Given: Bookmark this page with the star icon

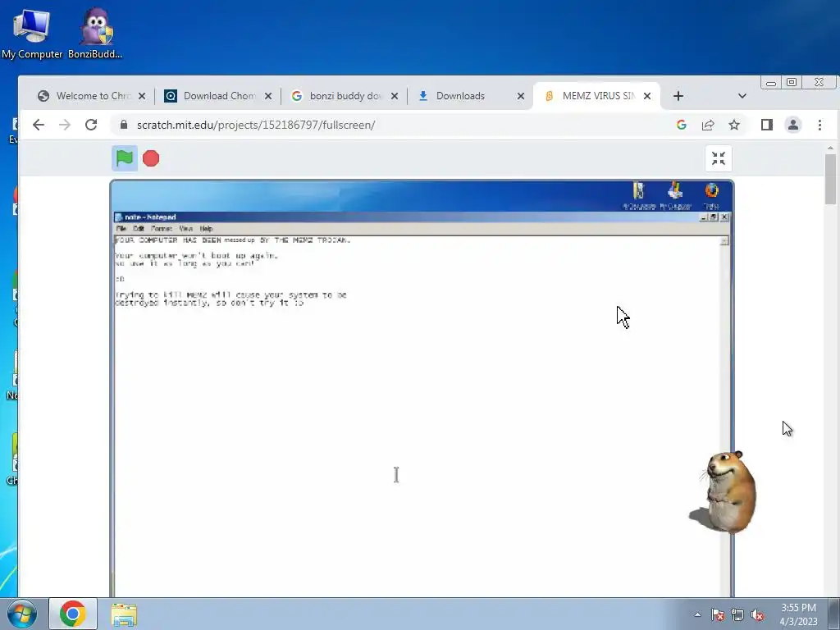Looking at the screenshot, I should 734,125.
